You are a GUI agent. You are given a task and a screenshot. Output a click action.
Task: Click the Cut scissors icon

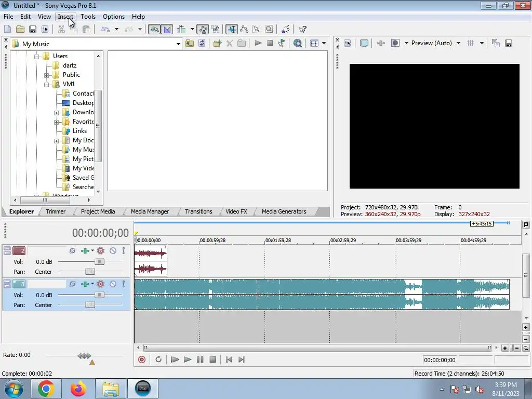[x=61, y=30]
